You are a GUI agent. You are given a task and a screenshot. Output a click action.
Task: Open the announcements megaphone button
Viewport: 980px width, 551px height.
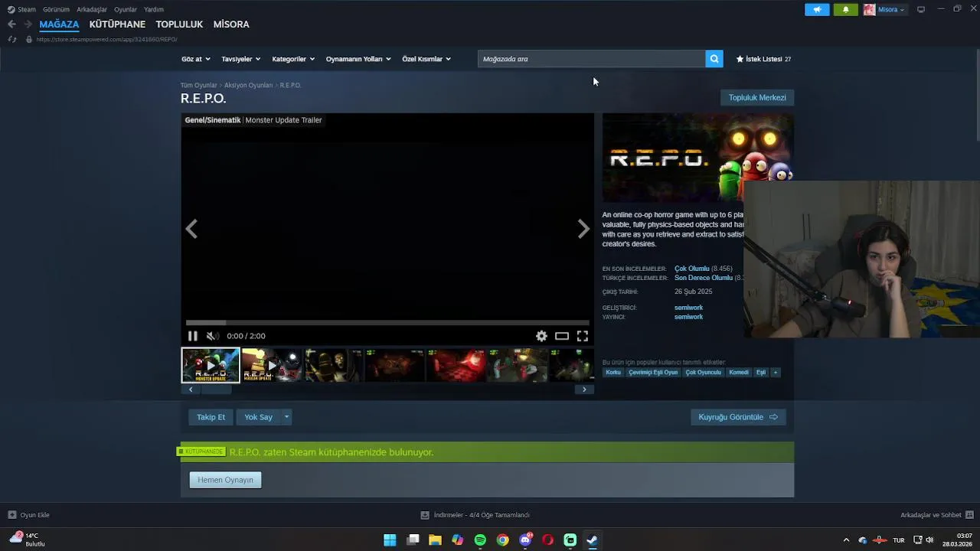tap(817, 9)
